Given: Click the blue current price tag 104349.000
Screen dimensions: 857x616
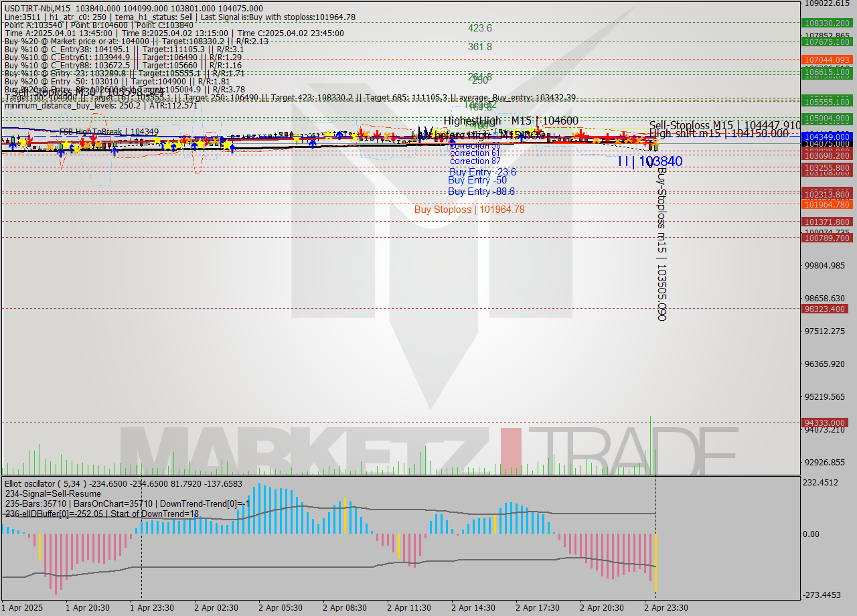Looking at the screenshot, I should coord(828,137).
